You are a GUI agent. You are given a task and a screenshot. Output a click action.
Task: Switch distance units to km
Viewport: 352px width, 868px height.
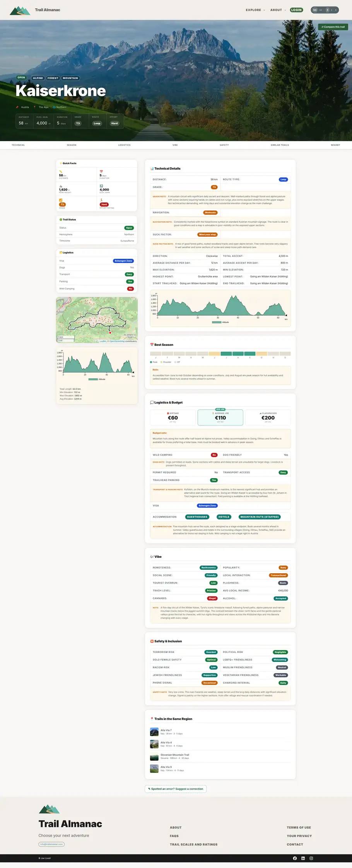click(x=315, y=10)
